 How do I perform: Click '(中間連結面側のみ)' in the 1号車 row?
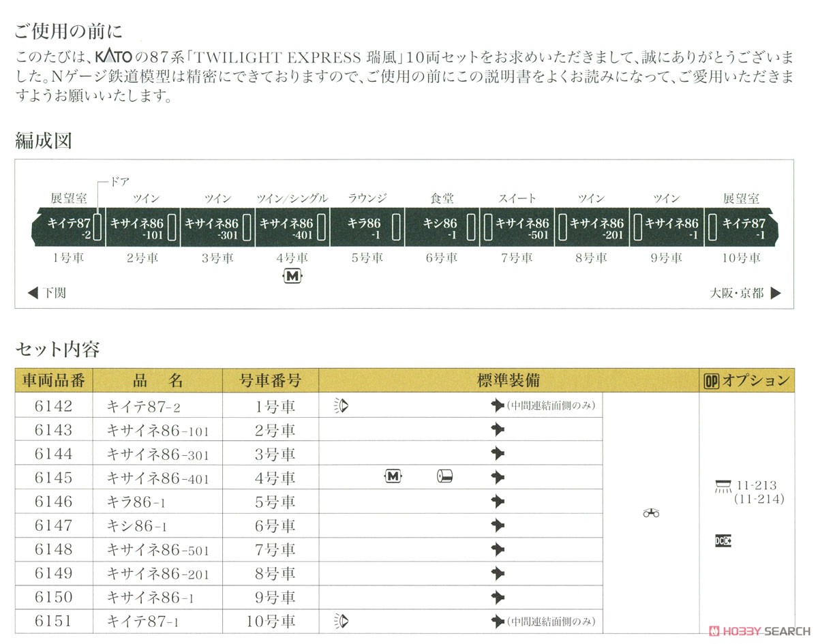pos(551,406)
